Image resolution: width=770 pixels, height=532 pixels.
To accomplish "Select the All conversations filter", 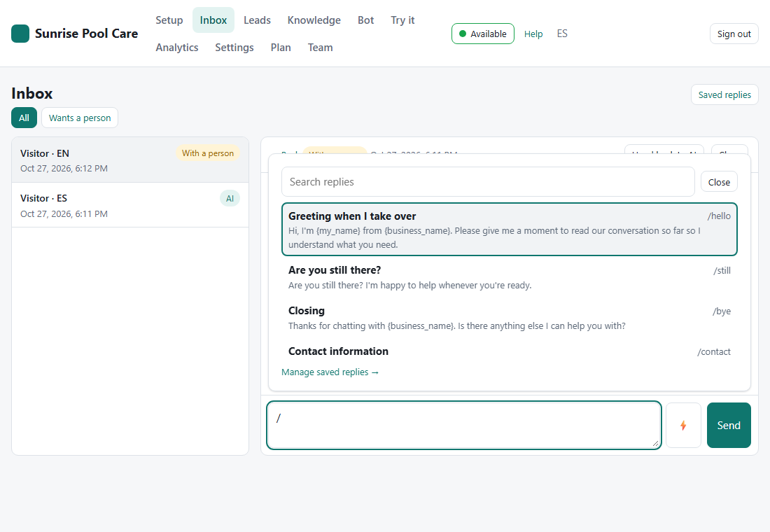I will 24,118.
